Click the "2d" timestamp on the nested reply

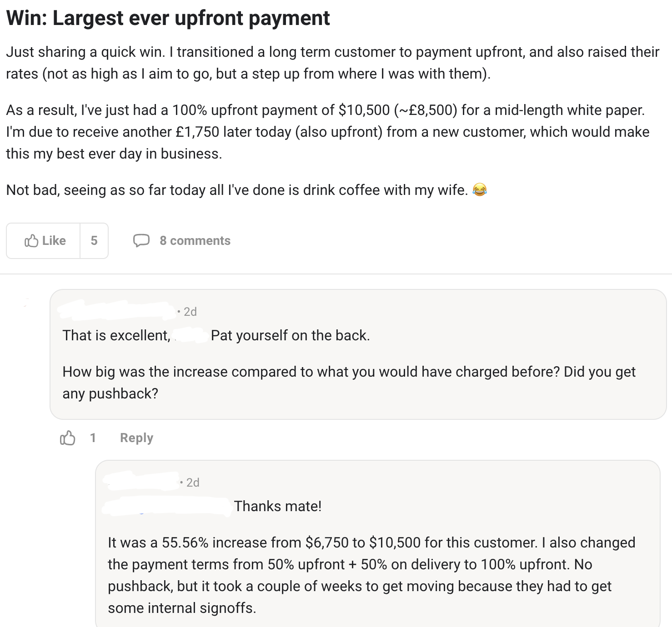click(x=193, y=483)
